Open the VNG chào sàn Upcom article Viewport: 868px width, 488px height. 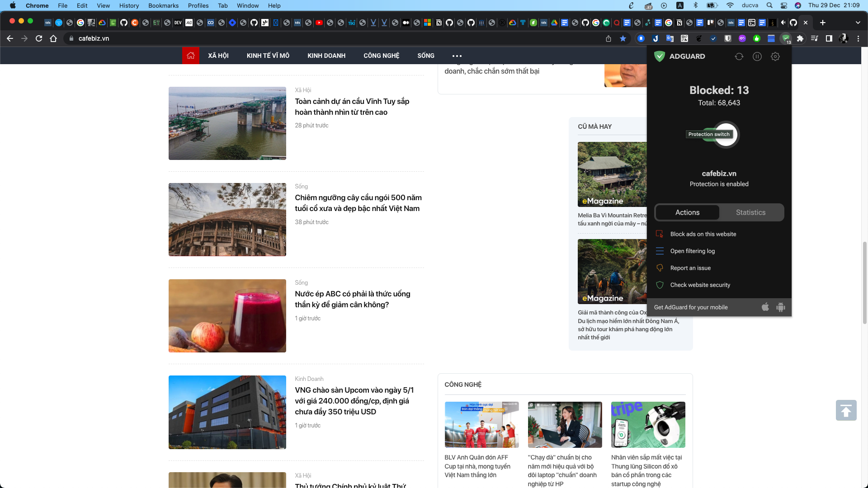[355, 401]
